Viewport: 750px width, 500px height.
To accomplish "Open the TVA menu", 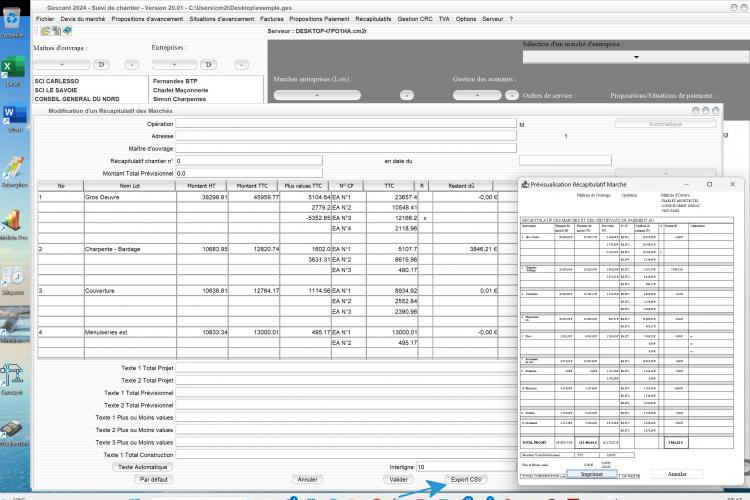I will coord(444,19).
